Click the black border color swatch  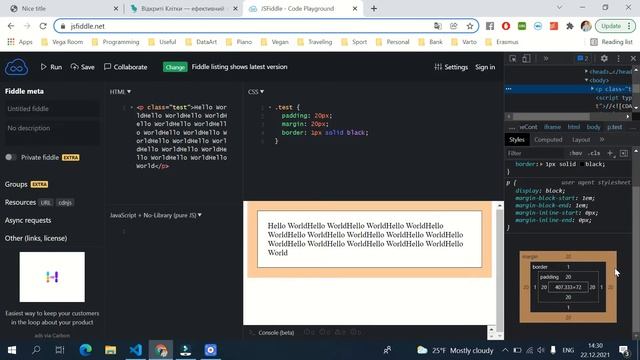(581, 164)
